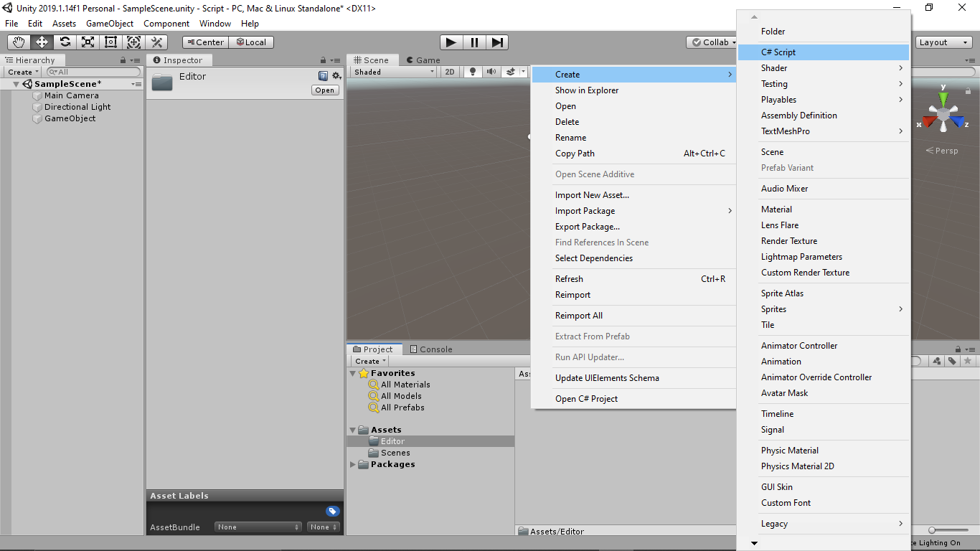Click Show in Explorer
The width and height of the screenshot is (980, 551).
[634, 90]
